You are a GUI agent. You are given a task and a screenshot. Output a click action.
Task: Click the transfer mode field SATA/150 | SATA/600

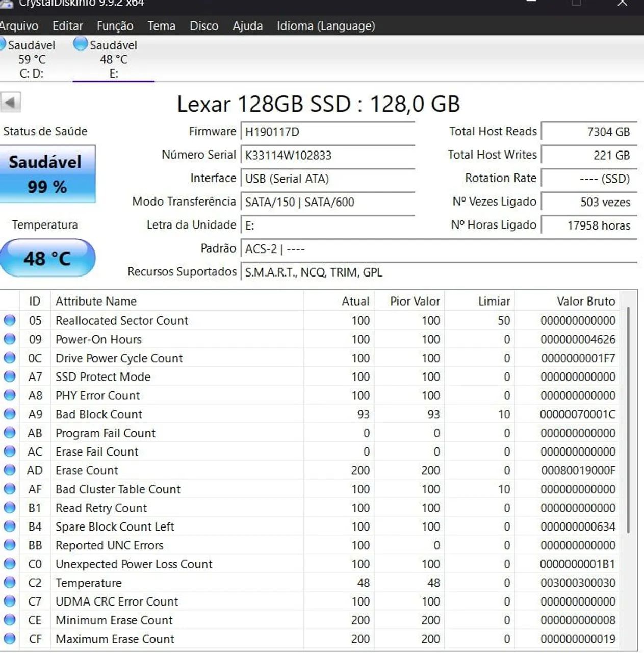pyautogui.click(x=327, y=202)
